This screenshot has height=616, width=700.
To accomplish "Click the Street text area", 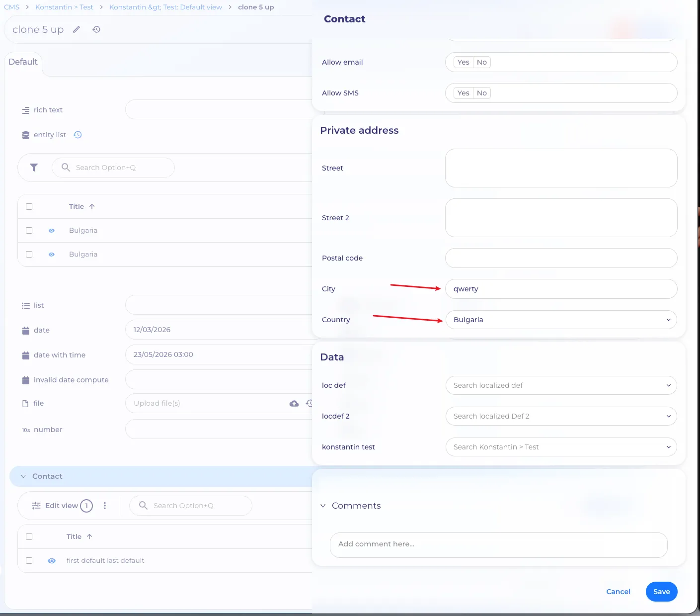I will [x=561, y=168].
